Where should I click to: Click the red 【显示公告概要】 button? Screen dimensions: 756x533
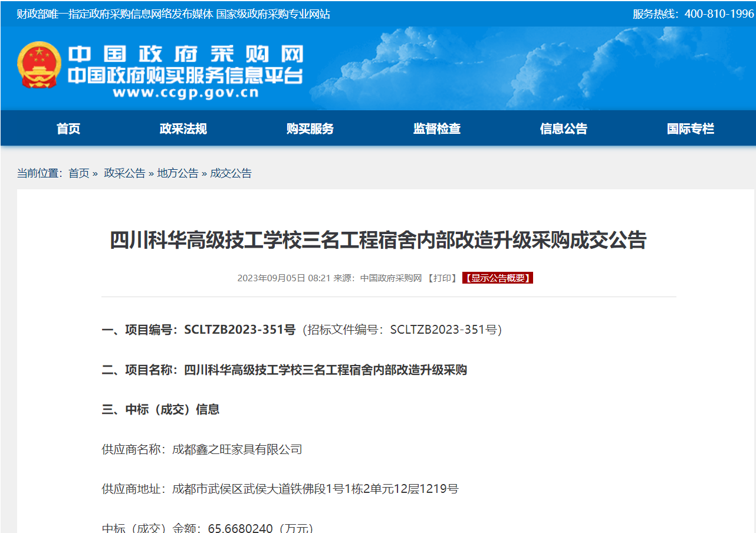tap(498, 278)
